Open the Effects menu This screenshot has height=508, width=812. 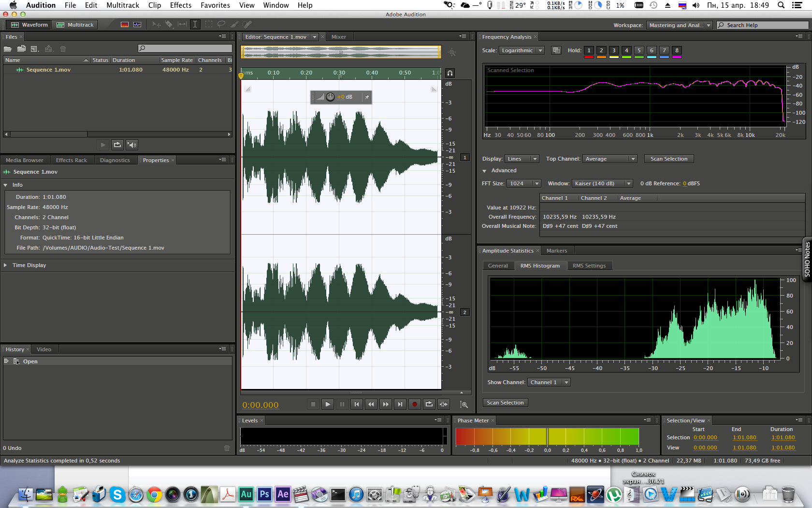[x=180, y=5]
